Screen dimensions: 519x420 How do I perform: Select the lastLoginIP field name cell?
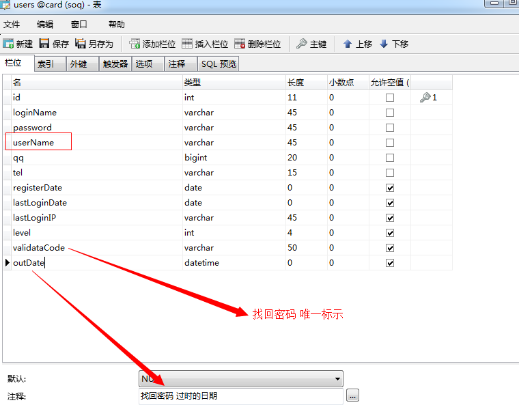tap(97, 218)
